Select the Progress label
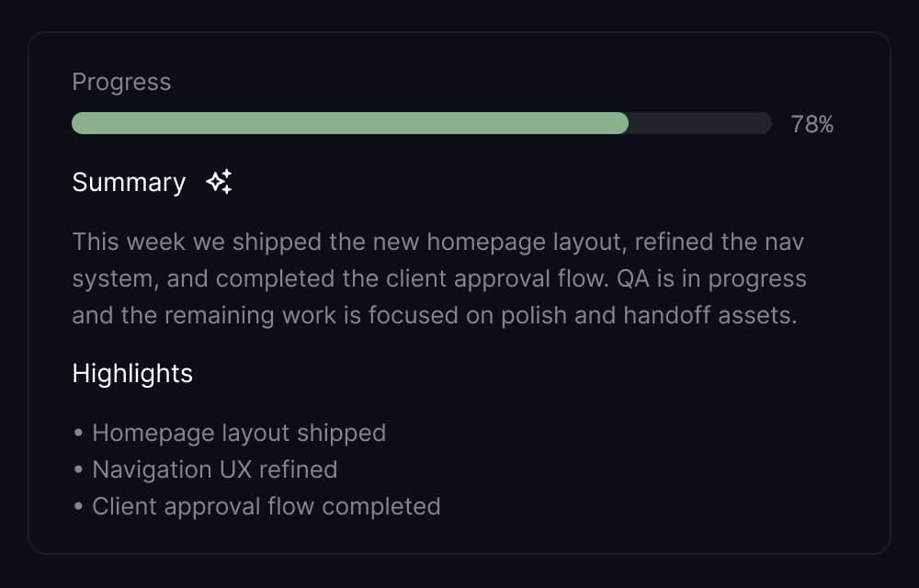 [121, 82]
